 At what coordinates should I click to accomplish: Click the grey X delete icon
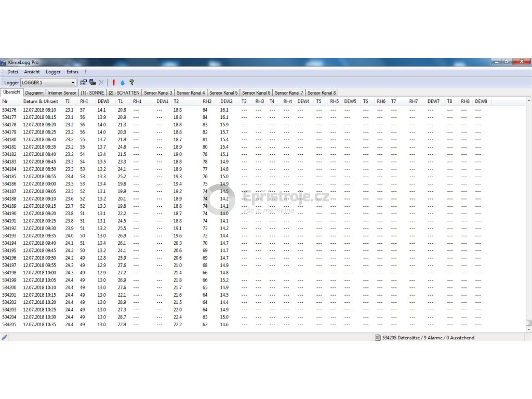point(101,83)
